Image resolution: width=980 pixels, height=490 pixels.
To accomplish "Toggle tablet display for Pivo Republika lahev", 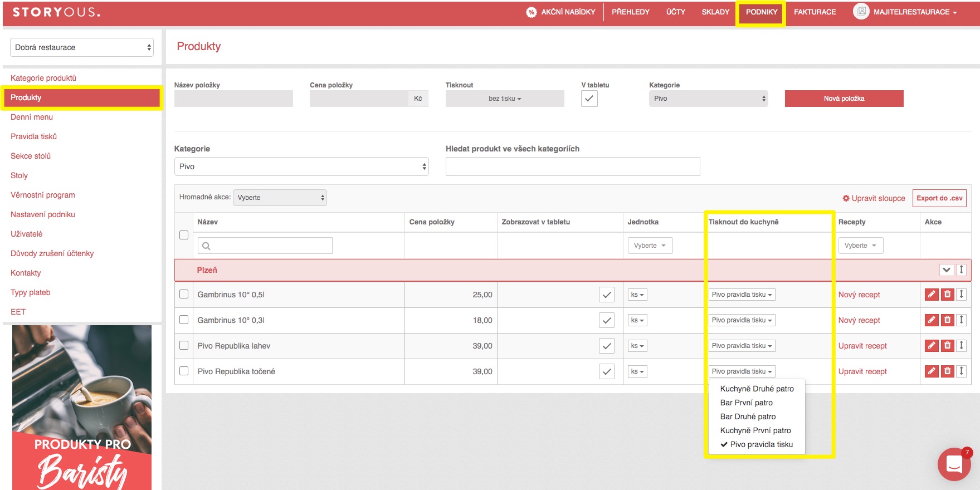I will tap(607, 346).
